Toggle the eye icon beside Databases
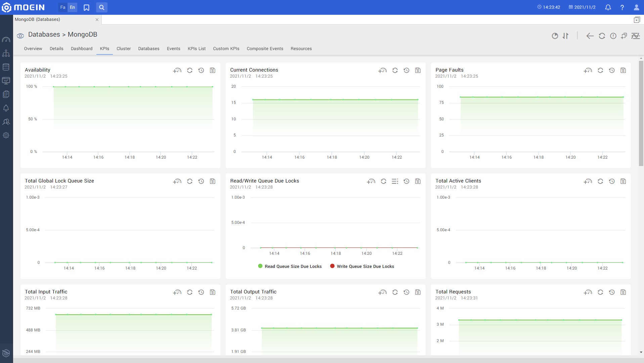The height and width of the screenshot is (363, 644). coord(20,36)
